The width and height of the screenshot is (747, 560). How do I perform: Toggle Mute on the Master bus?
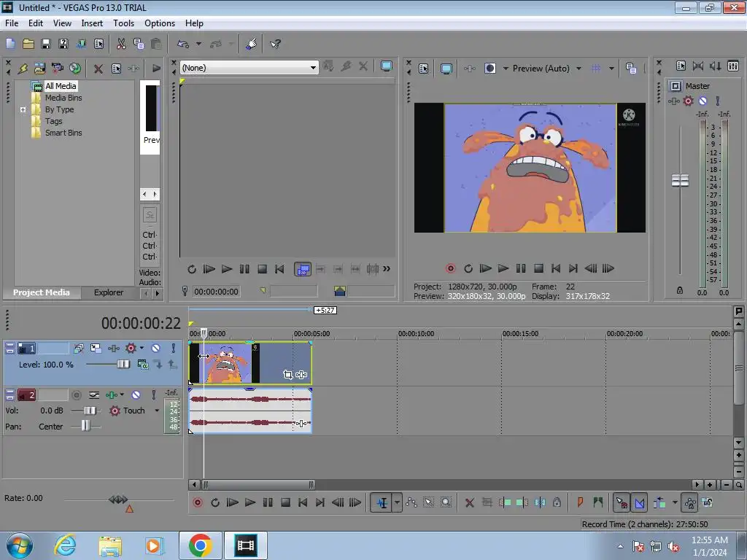[703, 101]
